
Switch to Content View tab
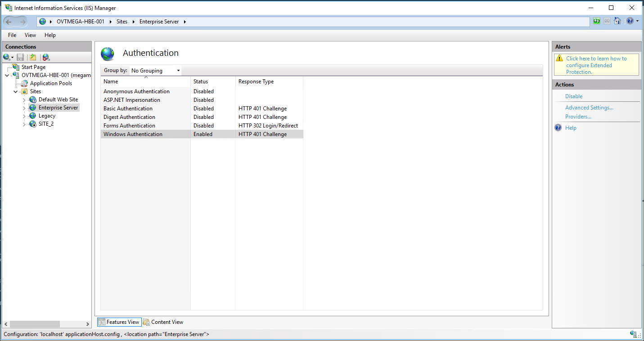click(163, 322)
